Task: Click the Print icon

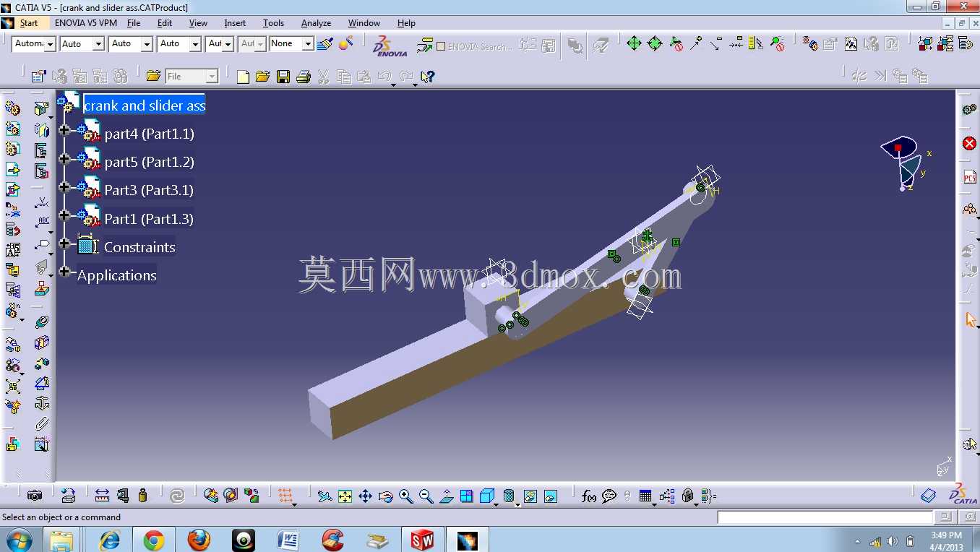Action: click(x=304, y=76)
